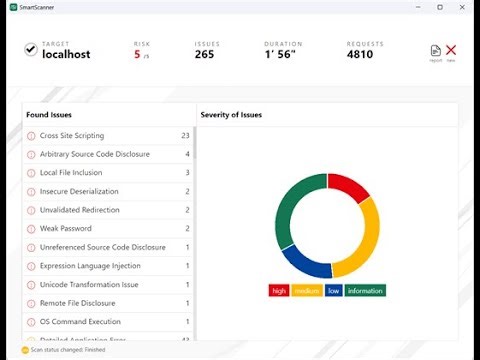Click the localhost target name
Screen dimensions: 480x360
(x=66, y=54)
